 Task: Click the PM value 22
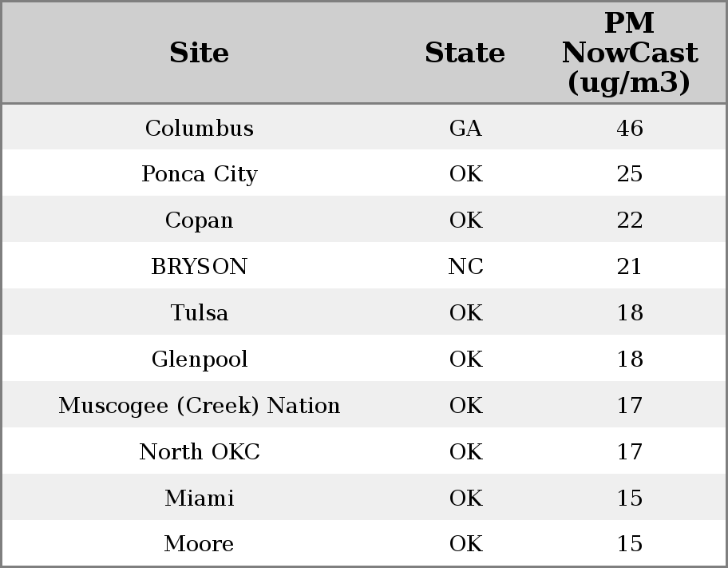tap(630, 220)
